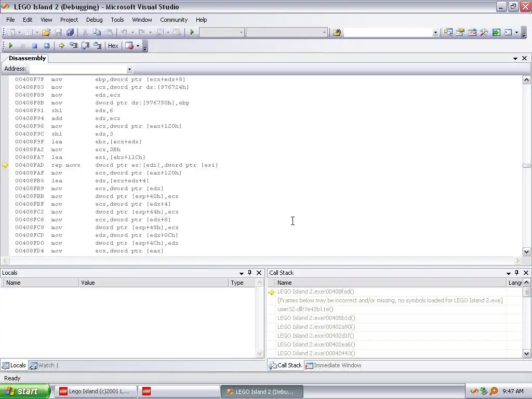This screenshot has width=532, height=399.
Task: Select call stack frame LEGO Island 2.exe!00840443()
Action: pyautogui.click(x=390, y=353)
